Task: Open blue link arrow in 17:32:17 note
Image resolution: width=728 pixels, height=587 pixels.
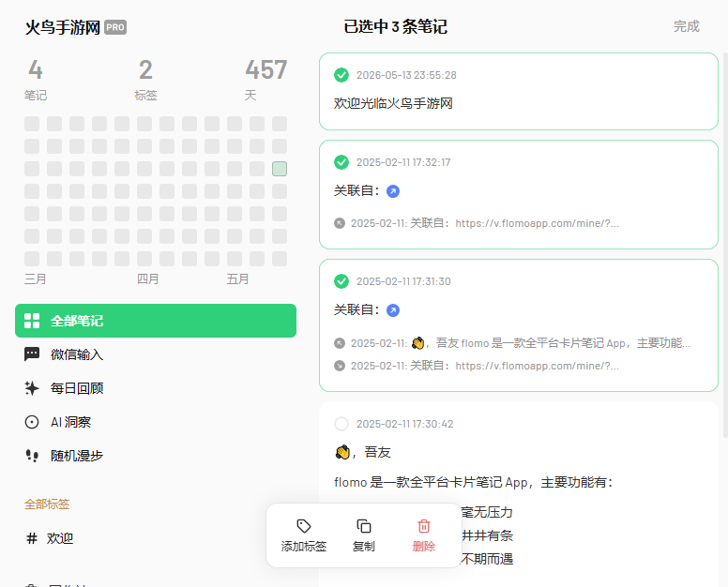Action: 393,191
